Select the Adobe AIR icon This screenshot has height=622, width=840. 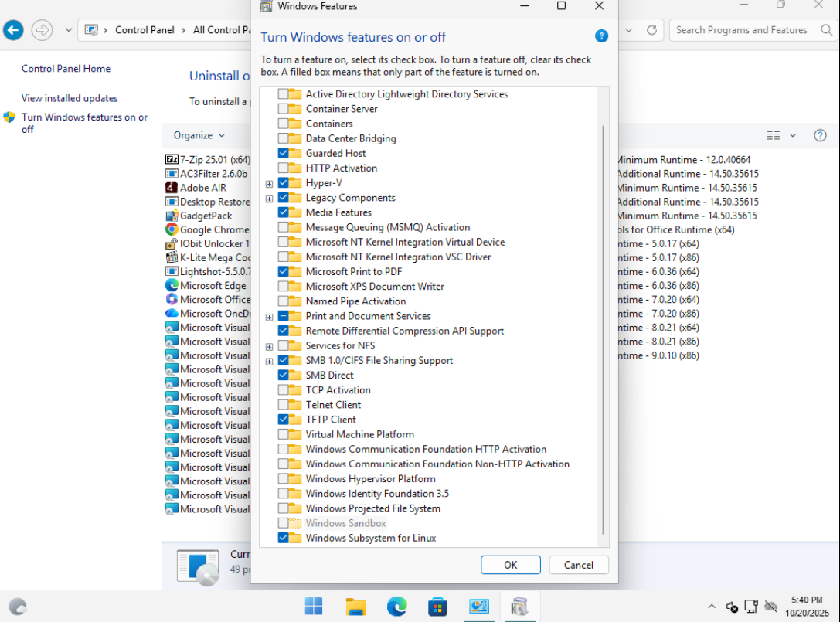[x=172, y=188]
